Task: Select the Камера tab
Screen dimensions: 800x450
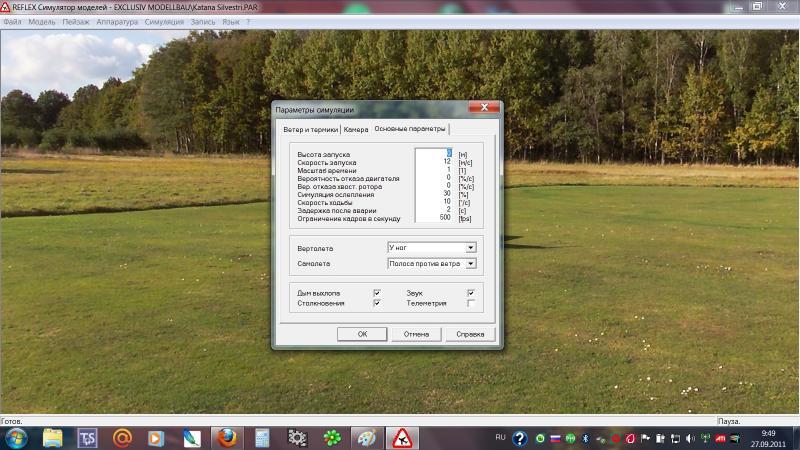Action: point(356,129)
